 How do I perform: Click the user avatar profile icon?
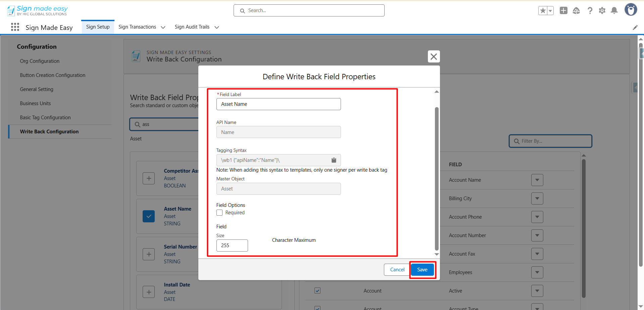(631, 10)
